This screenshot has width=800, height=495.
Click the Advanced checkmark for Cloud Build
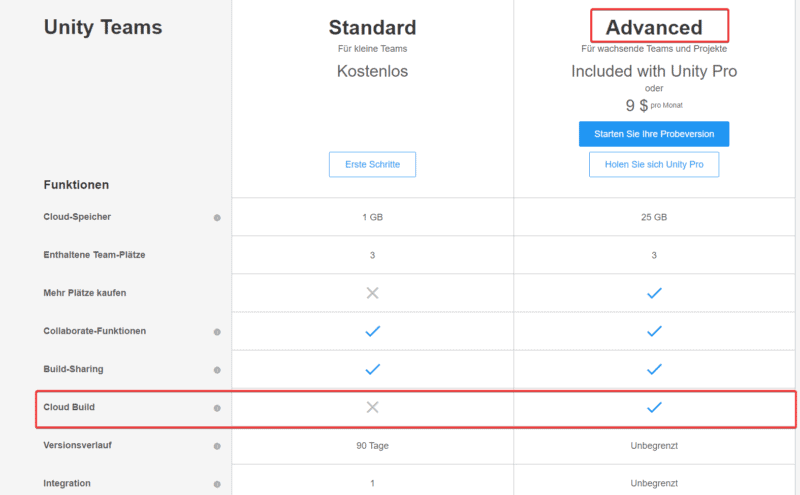654,407
